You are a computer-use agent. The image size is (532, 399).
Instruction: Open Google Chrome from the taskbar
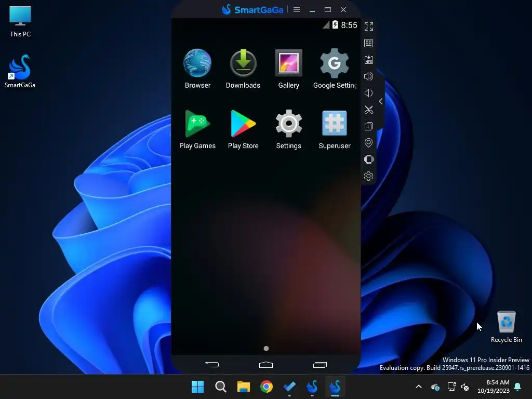(x=267, y=387)
